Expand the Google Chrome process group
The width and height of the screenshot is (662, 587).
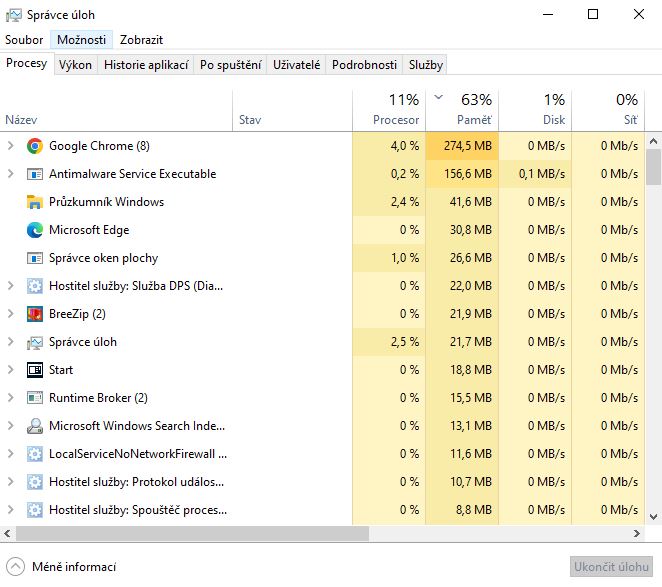tap(11, 146)
